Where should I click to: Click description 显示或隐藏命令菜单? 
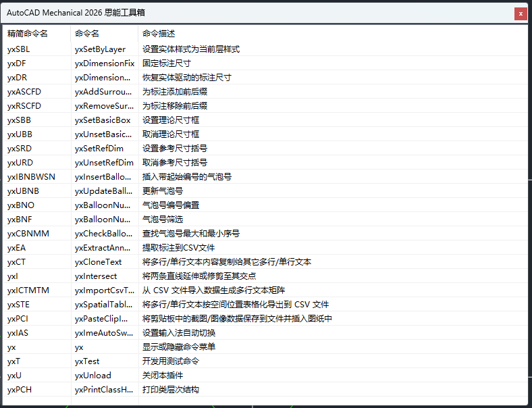click(179, 347)
